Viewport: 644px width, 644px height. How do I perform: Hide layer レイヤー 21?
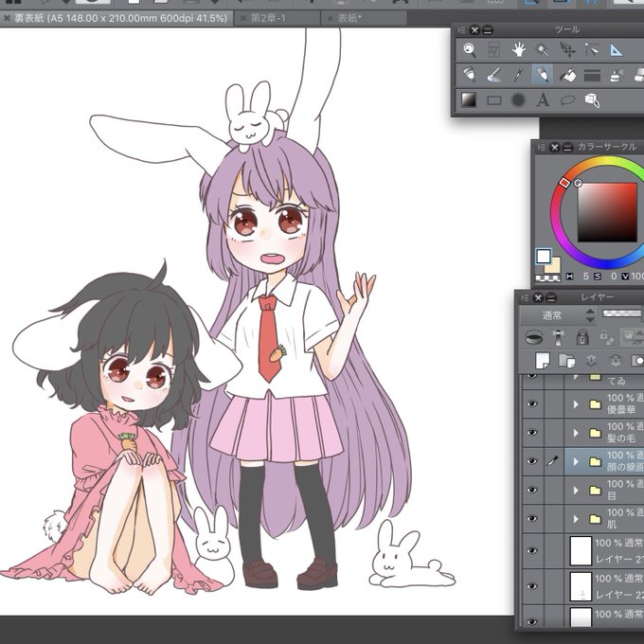click(532, 550)
